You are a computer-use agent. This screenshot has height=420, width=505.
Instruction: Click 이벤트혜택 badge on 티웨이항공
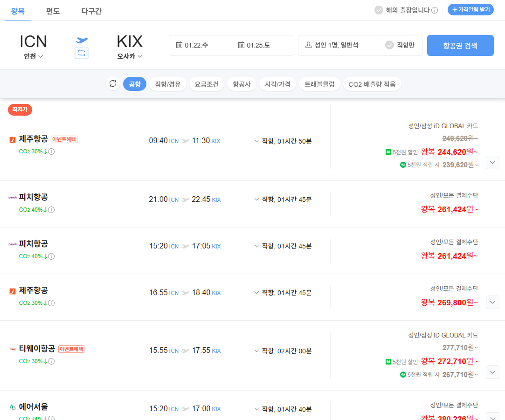tap(71, 349)
